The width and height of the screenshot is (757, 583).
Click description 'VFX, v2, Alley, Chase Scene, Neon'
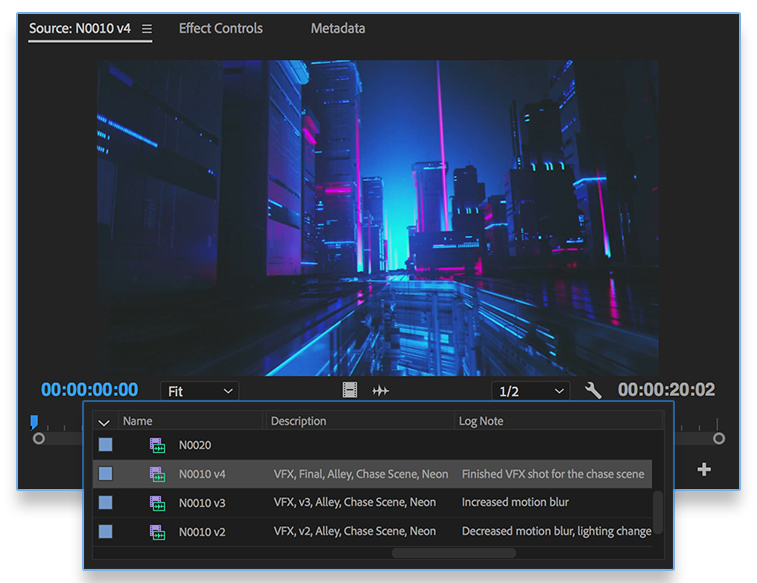(355, 531)
